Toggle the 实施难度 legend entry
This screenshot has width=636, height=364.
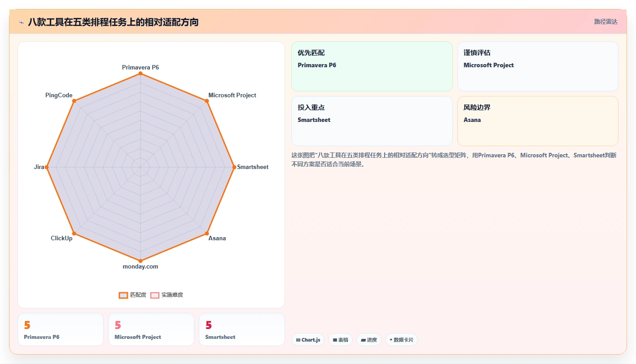(167, 295)
